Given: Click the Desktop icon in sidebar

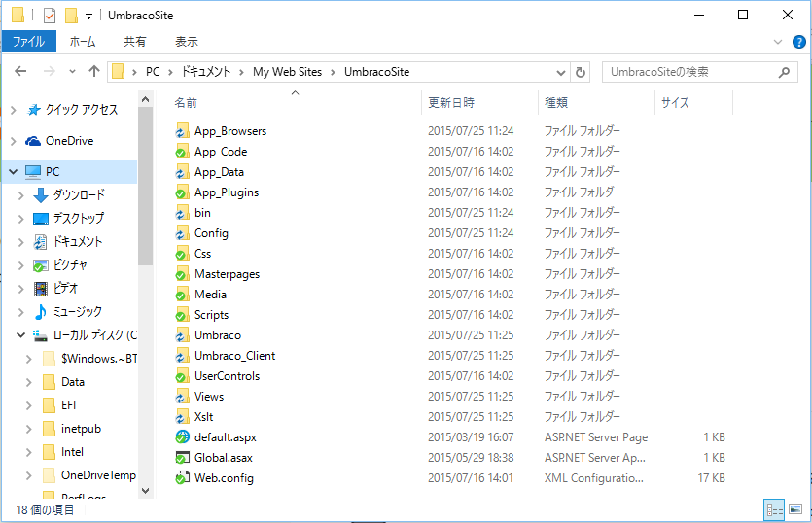Looking at the screenshot, I should coord(41,219).
